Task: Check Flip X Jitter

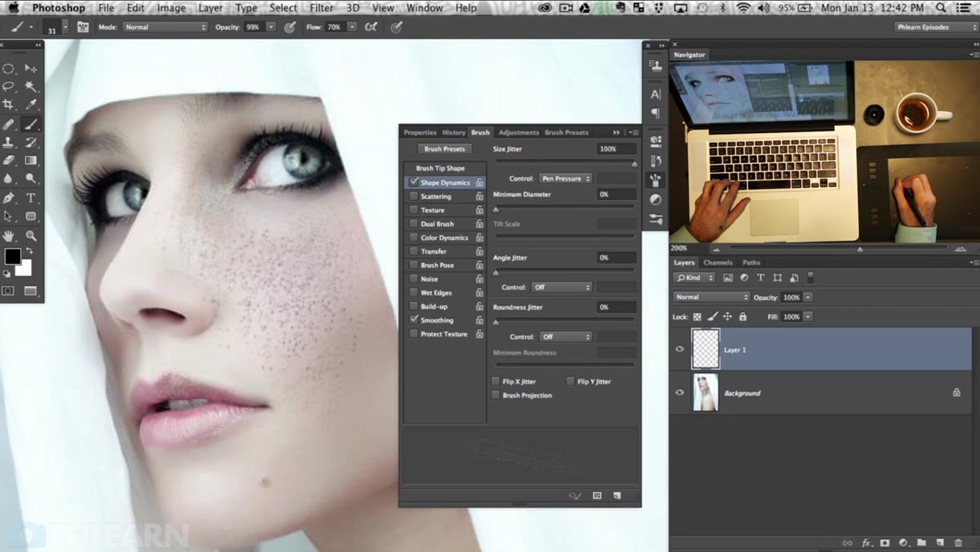Action: 496,381
